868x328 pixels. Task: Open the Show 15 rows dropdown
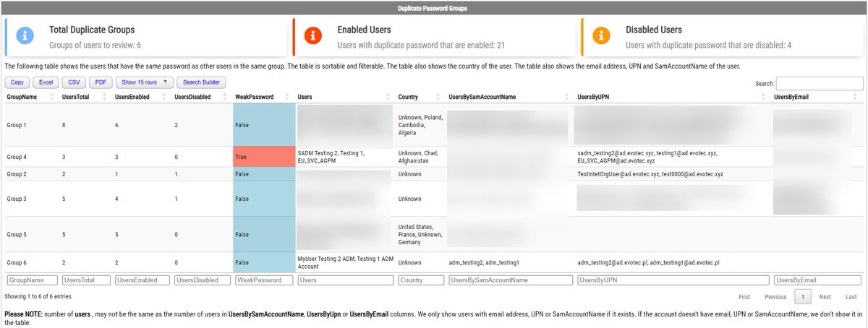[x=145, y=82]
